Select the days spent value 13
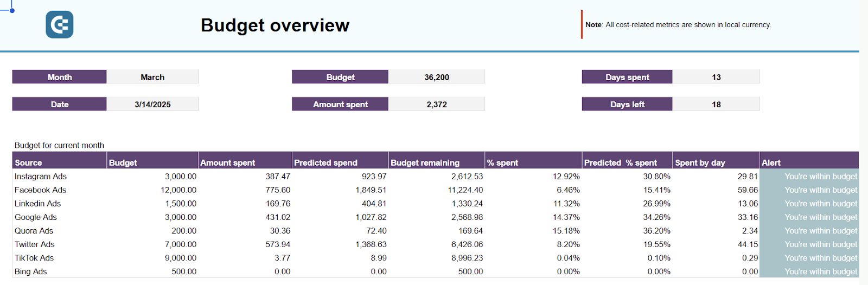 [716, 77]
